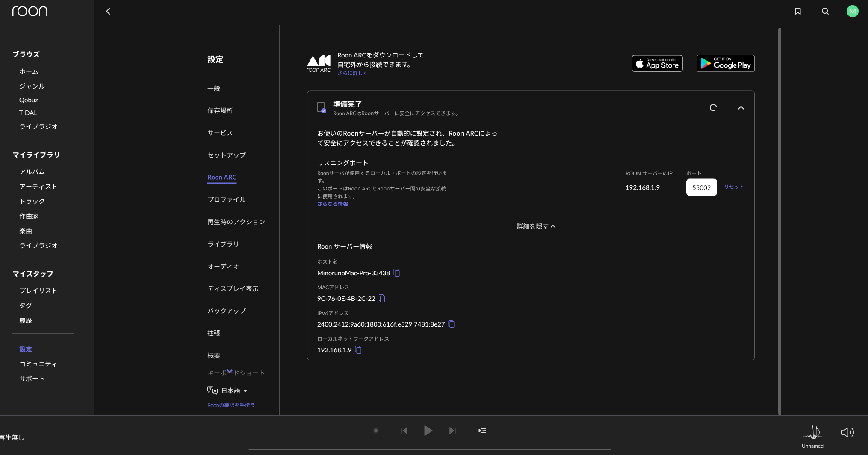Click the playback progress bar at bottom
This screenshot has height=455, width=868.
[x=429, y=449]
